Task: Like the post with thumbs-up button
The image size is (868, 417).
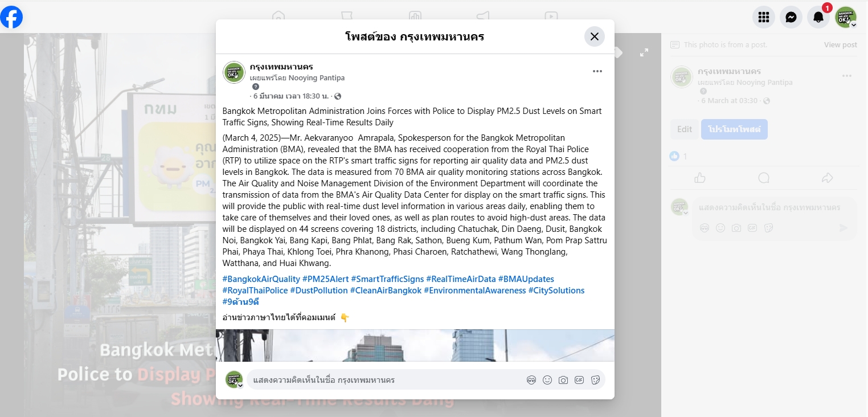Action: [x=700, y=178]
